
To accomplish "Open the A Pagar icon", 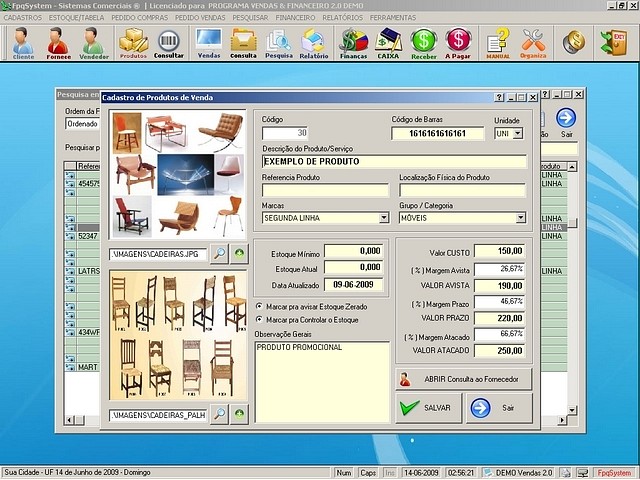I will [x=459, y=42].
